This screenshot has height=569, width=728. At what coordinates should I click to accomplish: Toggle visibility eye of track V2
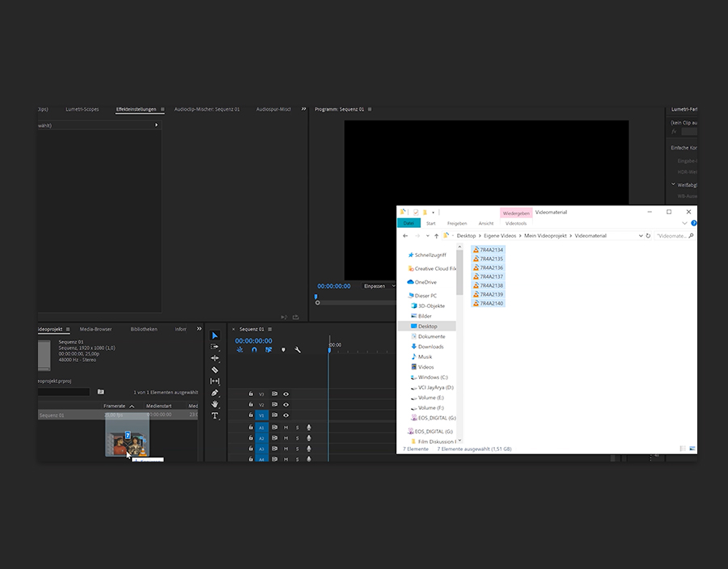pos(286,404)
